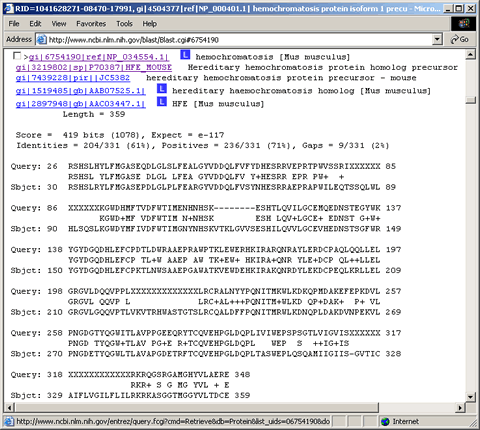The width and height of the screenshot is (480, 430).
Task: Click the 'Query: 26' alignment row label
Action: (34, 166)
